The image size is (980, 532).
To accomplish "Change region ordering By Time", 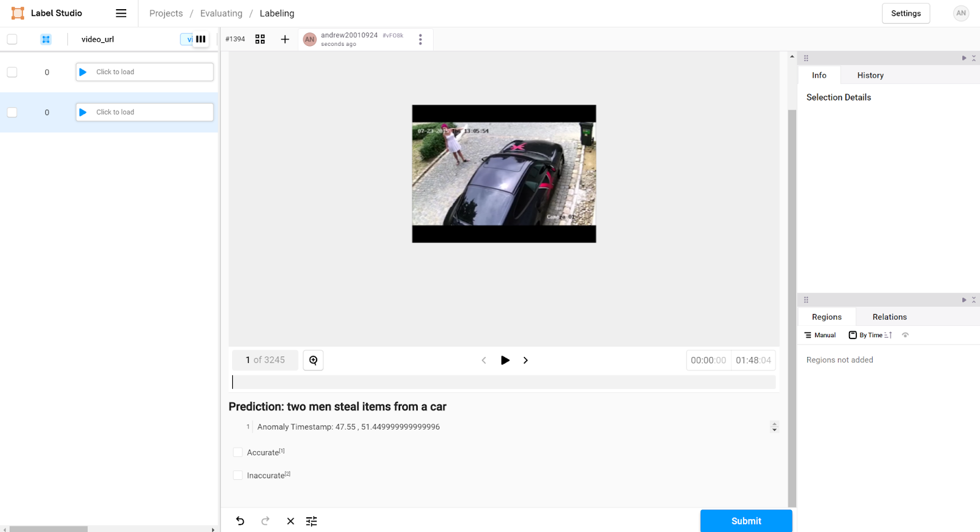I will (870, 335).
